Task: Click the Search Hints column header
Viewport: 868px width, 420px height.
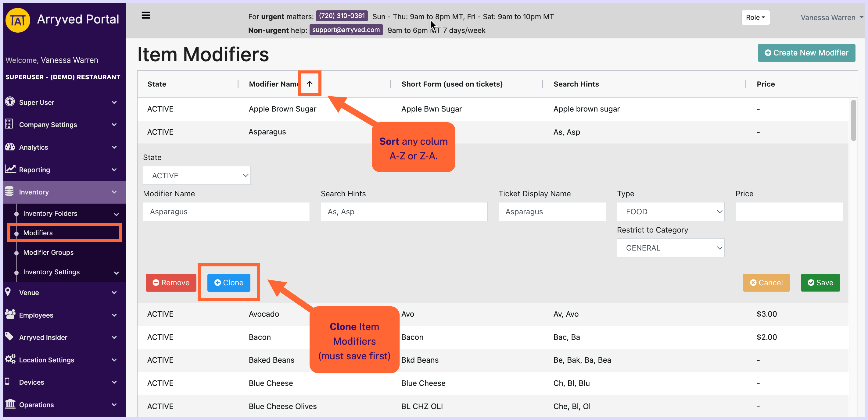Action: [576, 84]
